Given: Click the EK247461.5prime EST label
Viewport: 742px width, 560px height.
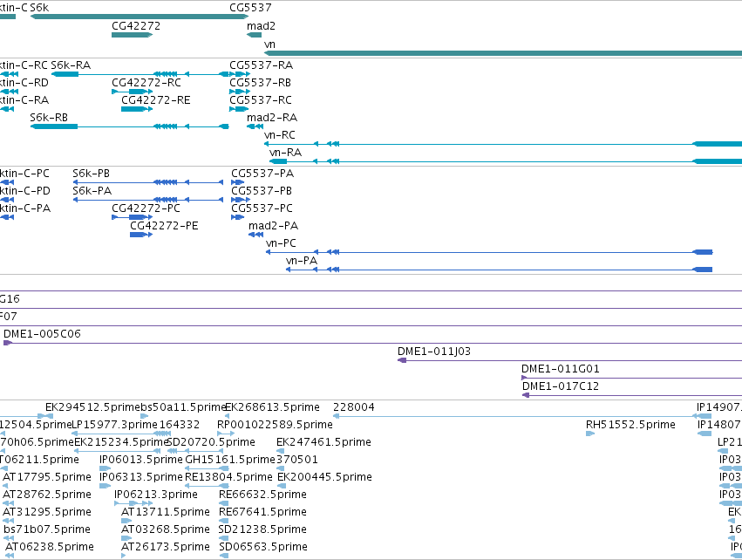Looking at the screenshot, I should click(x=323, y=442).
